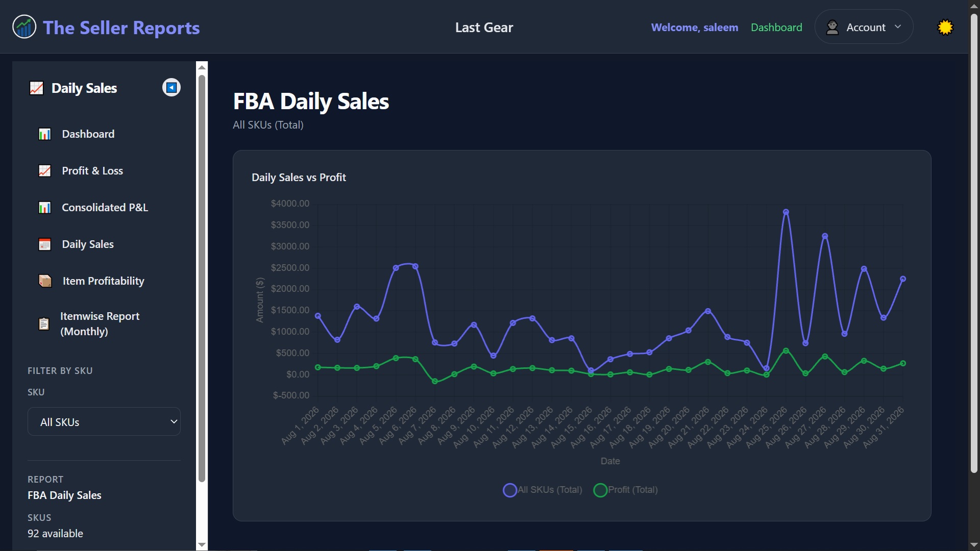This screenshot has height=551, width=980.
Task: Click the Daily Sales vs Profit title
Action: coord(299,177)
